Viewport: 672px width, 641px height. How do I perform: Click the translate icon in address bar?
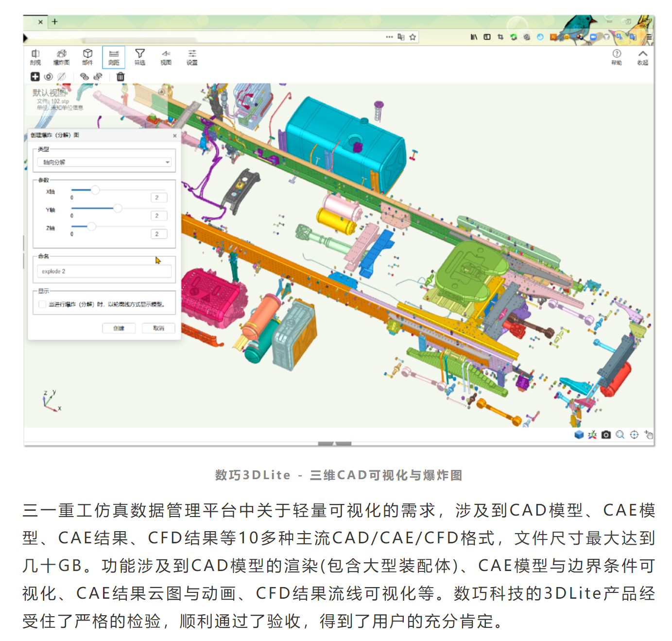(401, 37)
